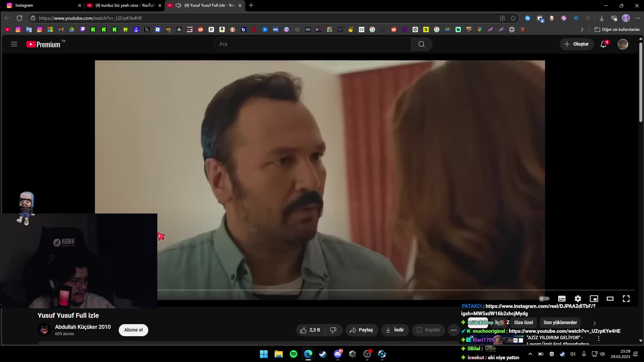Click the YouTube search magnifier button
The image size is (644, 362).
421,44
